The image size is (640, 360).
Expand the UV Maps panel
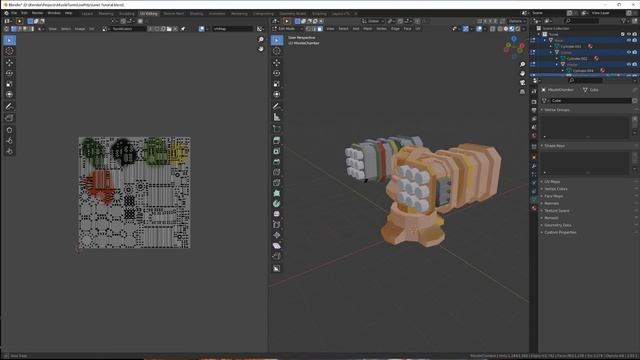552,182
